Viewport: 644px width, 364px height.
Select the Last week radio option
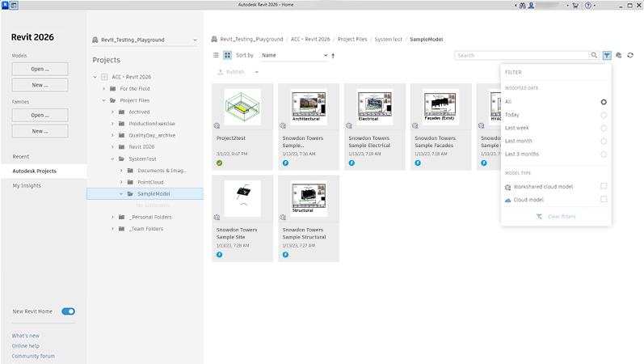coord(604,129)
